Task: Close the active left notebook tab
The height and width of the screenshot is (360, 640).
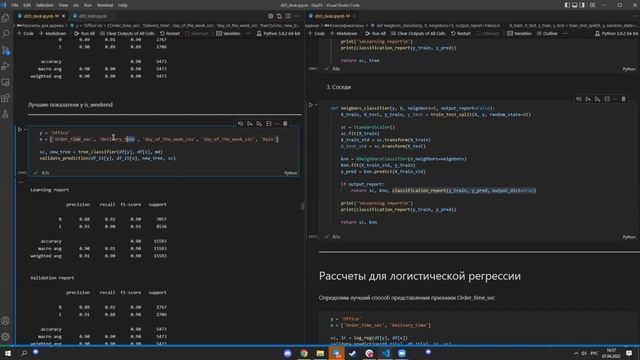Action: (x=63, y=16)
